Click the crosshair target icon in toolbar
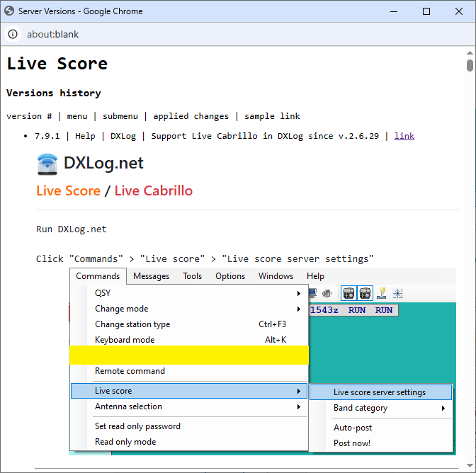 pyautogui.click(x=397, y=293)
